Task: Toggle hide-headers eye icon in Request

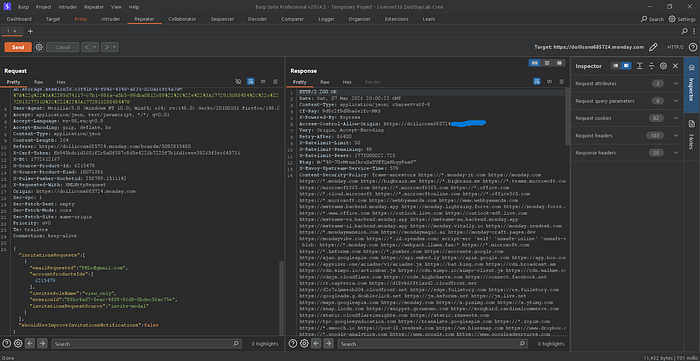Action: (x=238, y=82)
